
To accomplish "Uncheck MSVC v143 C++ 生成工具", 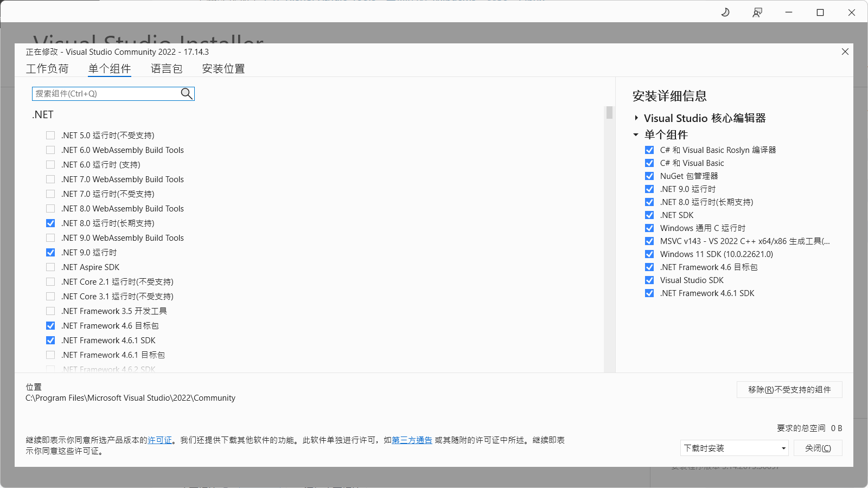I will pos(649,241).
